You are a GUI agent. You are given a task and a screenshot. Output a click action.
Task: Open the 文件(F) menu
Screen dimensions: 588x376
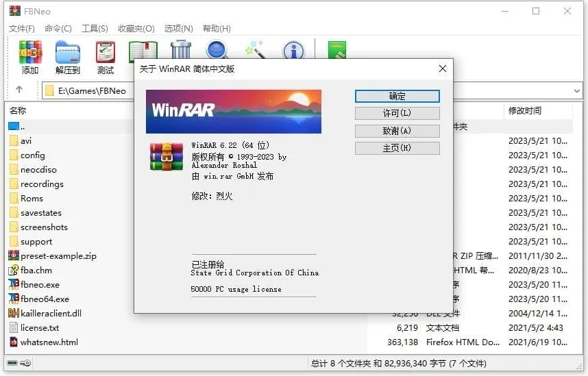(x=22, y=28)
